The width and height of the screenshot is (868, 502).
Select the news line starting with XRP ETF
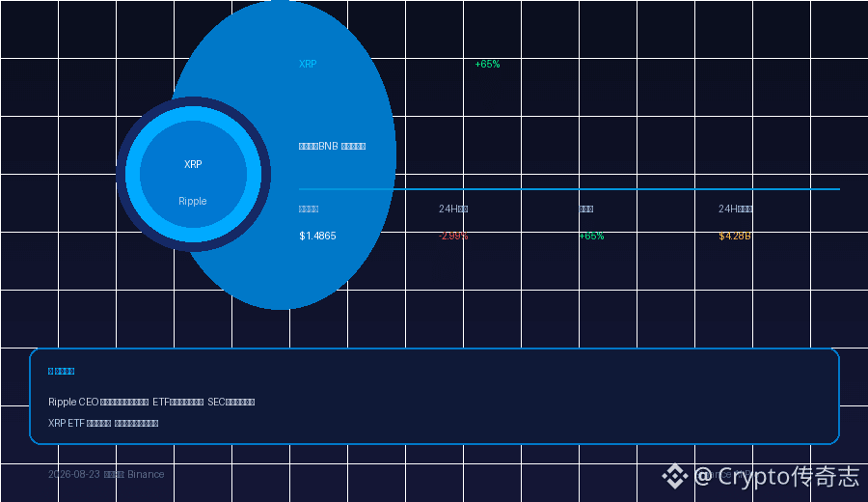(x=103, y=423)
